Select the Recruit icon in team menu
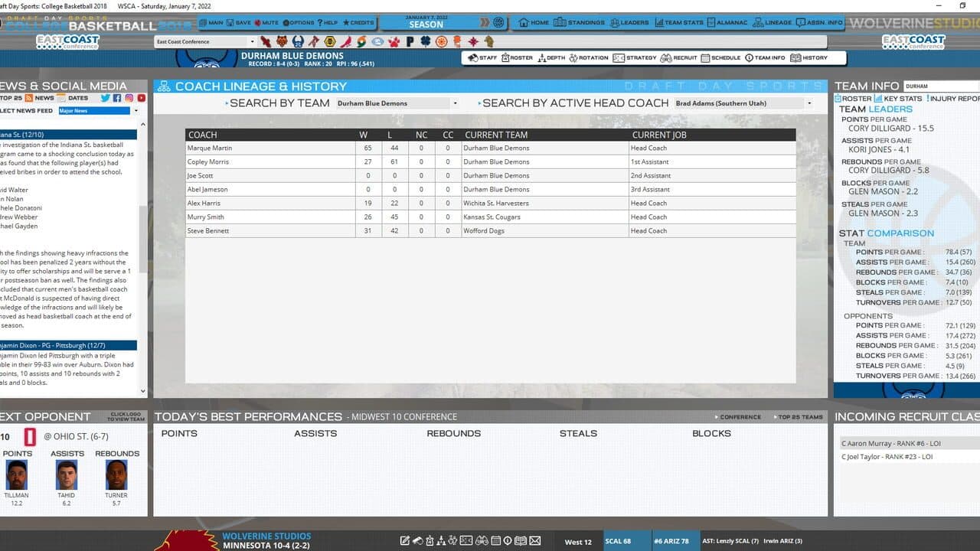This screenshot has width=980, height=551. click(679, 57)
